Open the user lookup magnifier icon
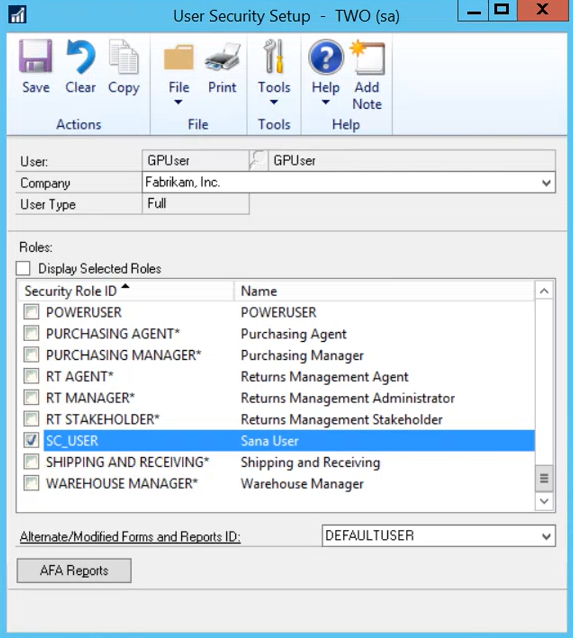This screenshot has width=573, height=638. (x=258, y=160)
